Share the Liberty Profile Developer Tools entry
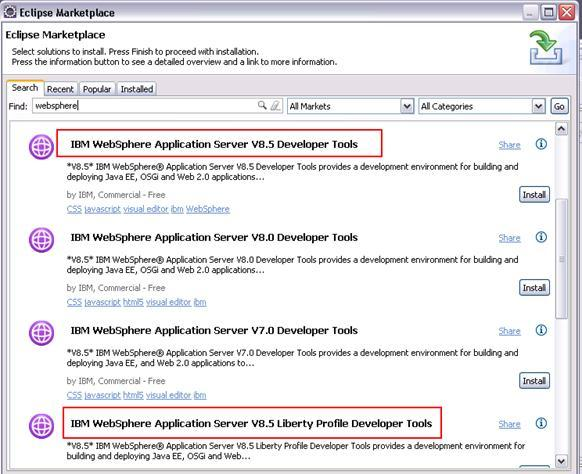Viewport: 582px width, 474px height. [509, 424]
